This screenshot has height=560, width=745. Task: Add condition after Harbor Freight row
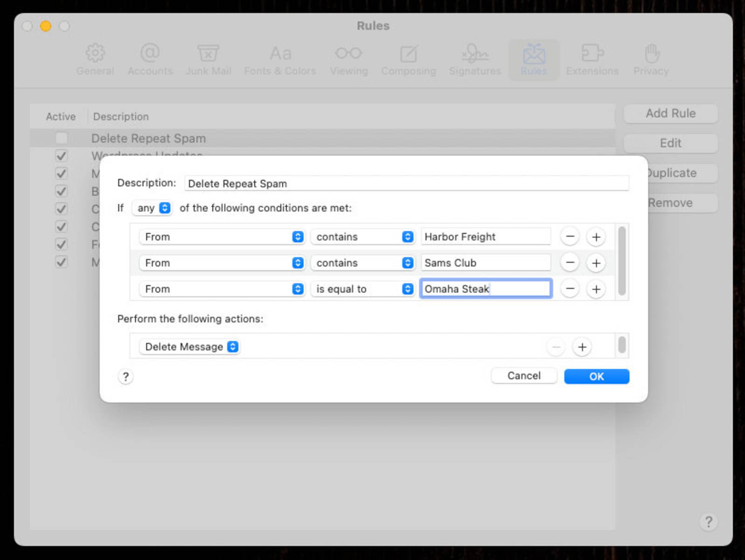click(x=596, y=237)
